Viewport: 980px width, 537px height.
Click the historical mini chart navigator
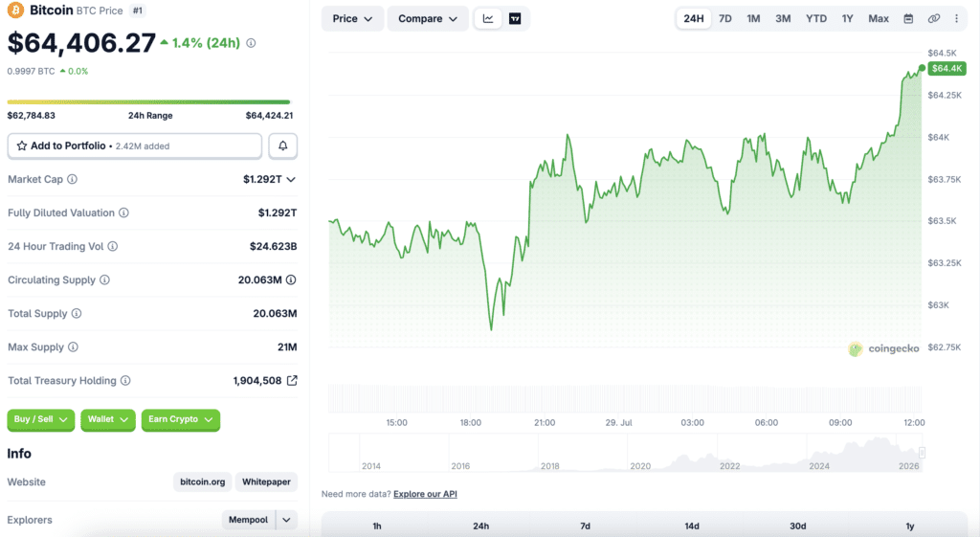(x=626, y=453)
